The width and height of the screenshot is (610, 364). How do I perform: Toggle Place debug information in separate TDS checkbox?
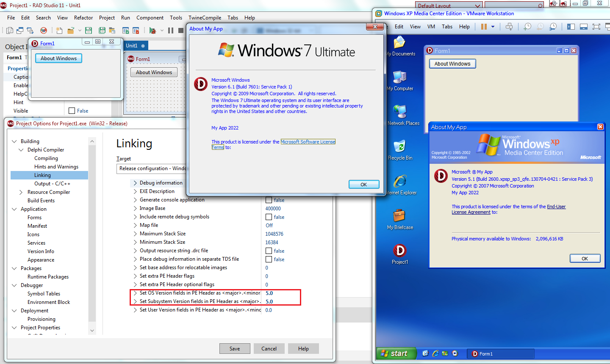pos(269,259)
